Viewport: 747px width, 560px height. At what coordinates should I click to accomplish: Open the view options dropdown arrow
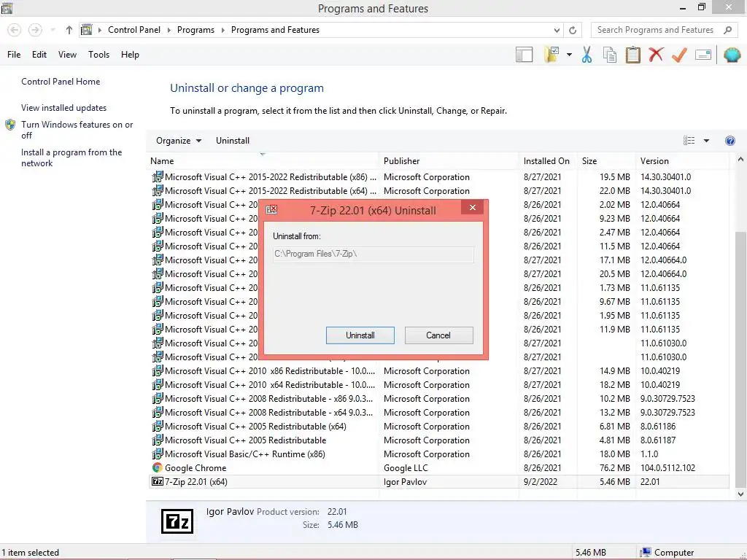(706, 141)
